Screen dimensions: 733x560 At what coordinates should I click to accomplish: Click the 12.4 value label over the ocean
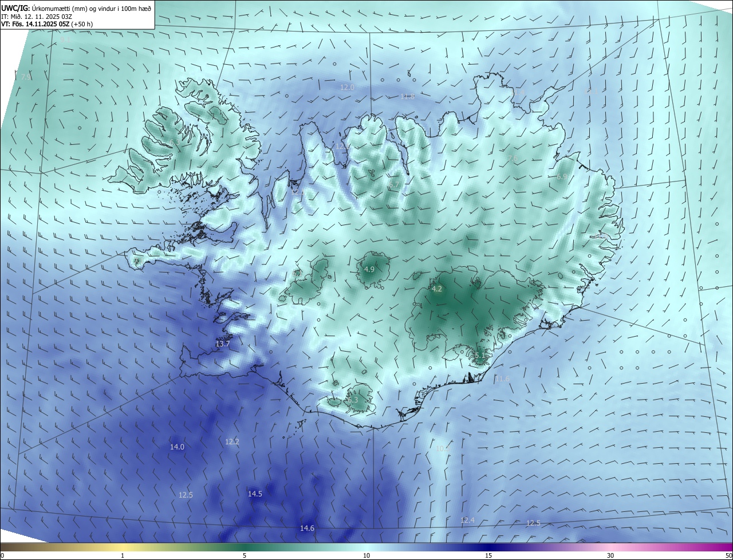467,520
